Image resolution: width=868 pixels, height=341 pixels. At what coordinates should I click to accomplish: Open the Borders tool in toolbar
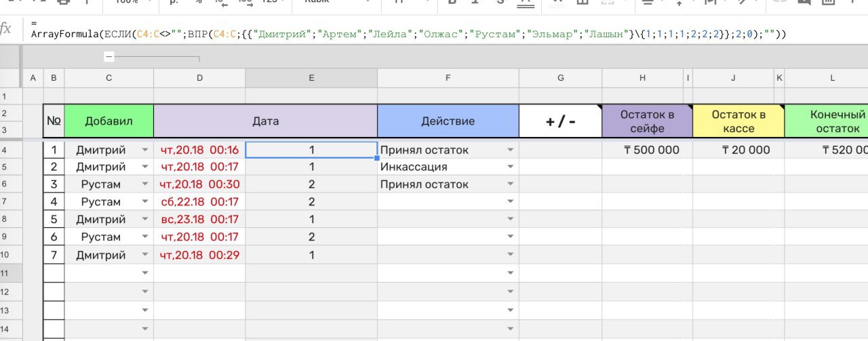click(582, 2)
